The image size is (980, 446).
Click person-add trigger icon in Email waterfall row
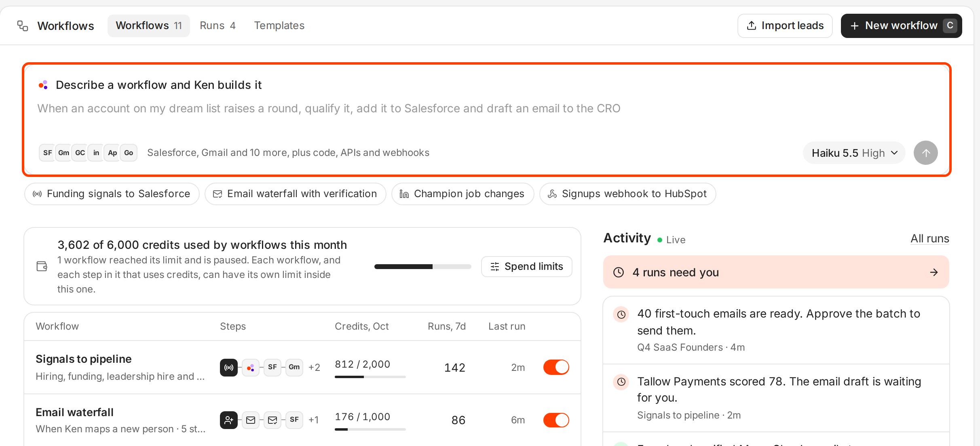point(229,420)
